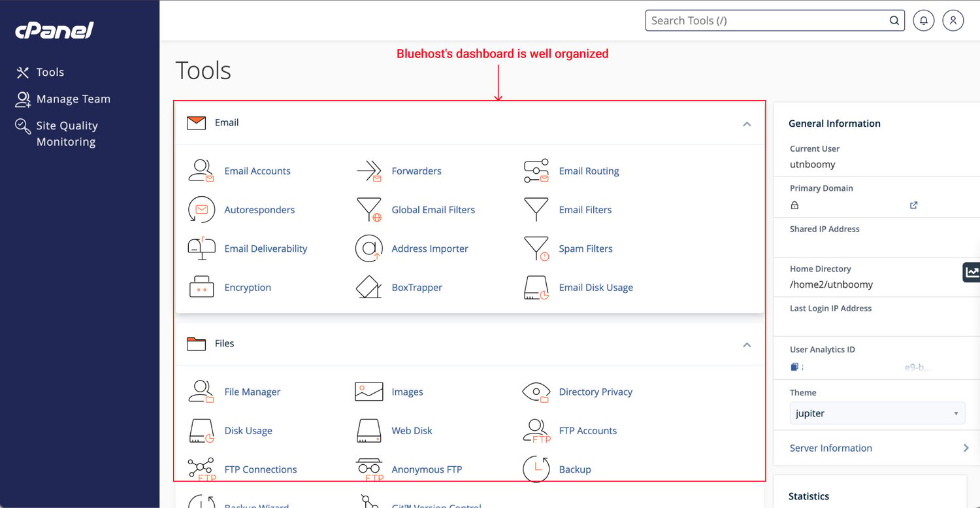This screenshot has height=508, width=980.
Task: Open Manage Team in the sidebar
Action: [63, 99]
